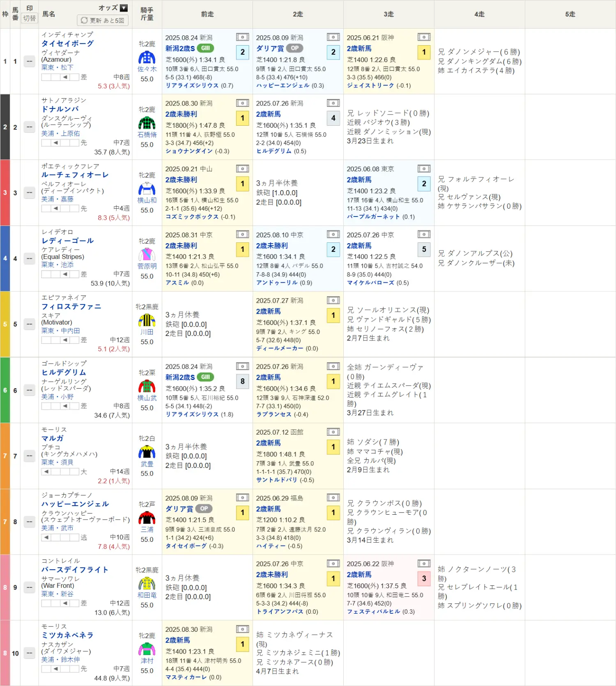The image size is (616, 686).
Task: Click trainer link 栗東・須貝 for マルガ
Action: coord(57,462)
